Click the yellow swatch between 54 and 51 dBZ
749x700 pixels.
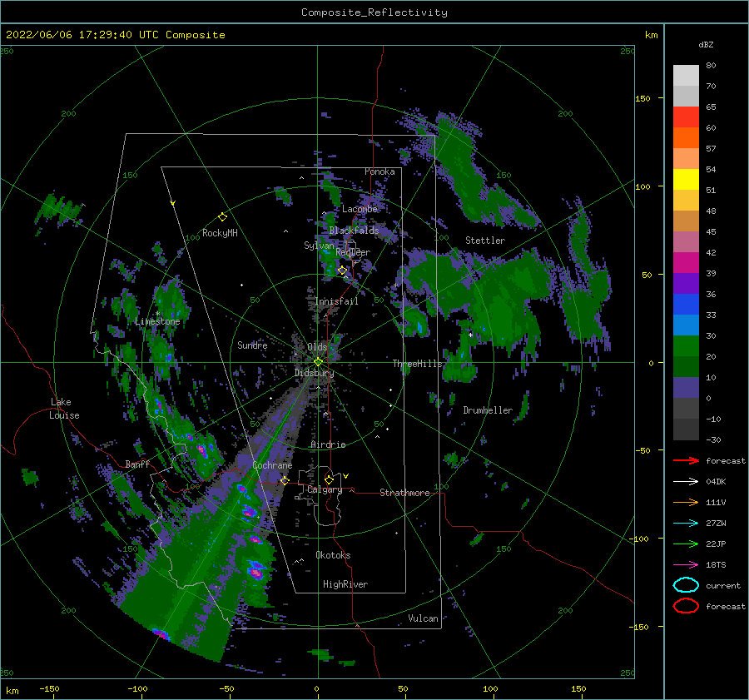click(686, 180)
